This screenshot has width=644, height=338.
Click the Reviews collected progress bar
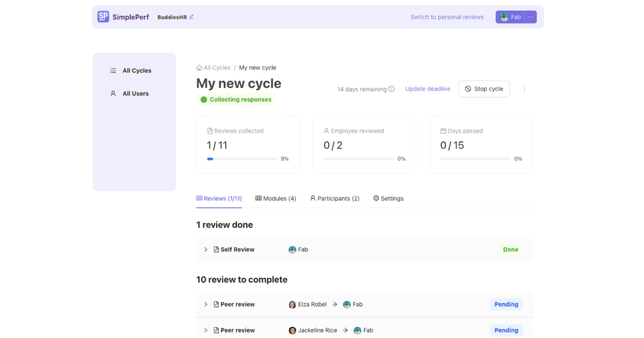coord(242,159)
